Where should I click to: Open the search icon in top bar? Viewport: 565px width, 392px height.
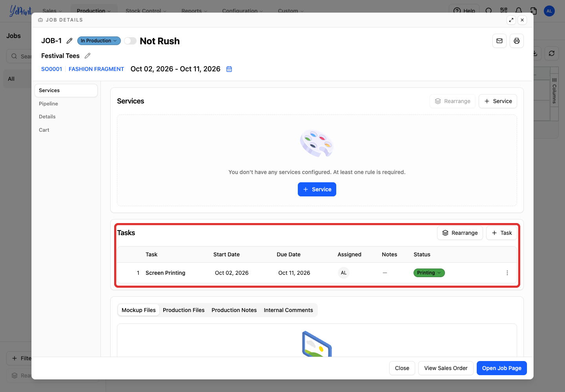point(489,11)
